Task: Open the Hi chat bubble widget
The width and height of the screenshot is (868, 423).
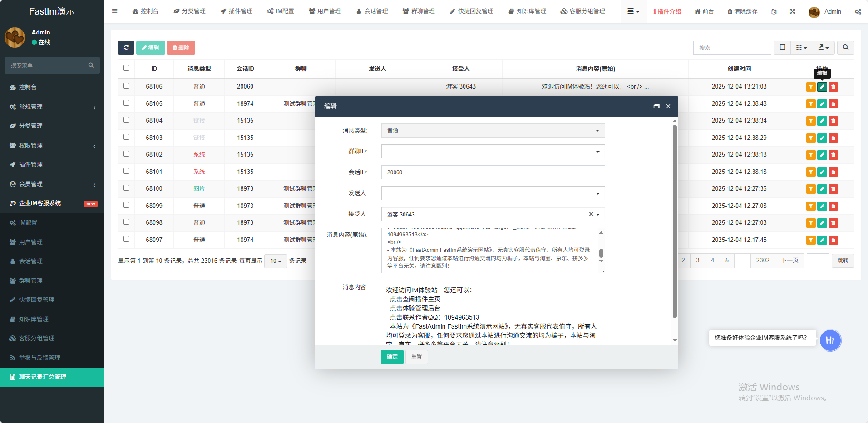Action: (830, 340)
